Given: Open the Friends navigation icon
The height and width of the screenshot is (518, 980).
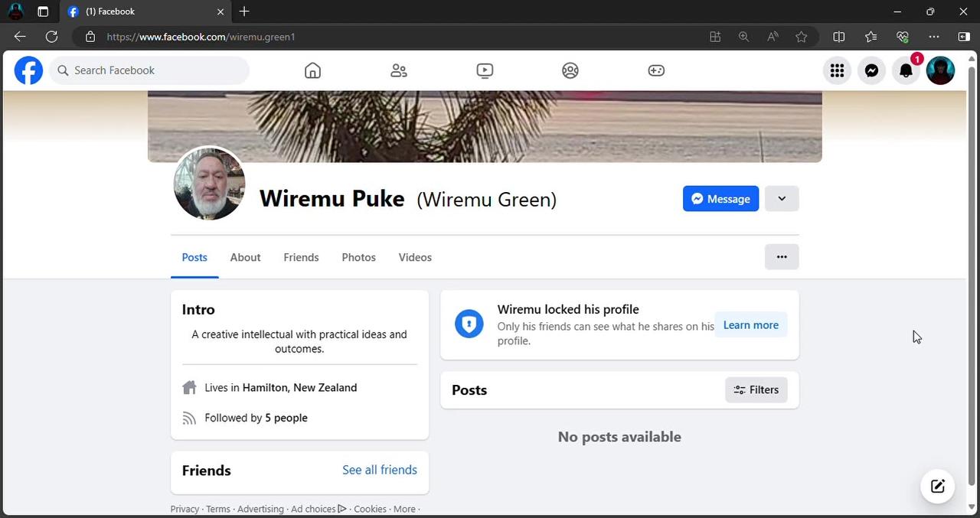Looking at the screenshot, I should coord(398,70).
